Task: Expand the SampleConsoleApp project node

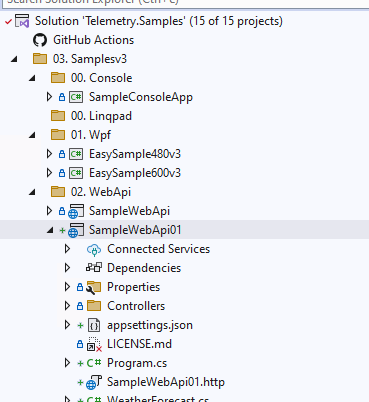Action: pyautogui.click(x=49, y=97)
